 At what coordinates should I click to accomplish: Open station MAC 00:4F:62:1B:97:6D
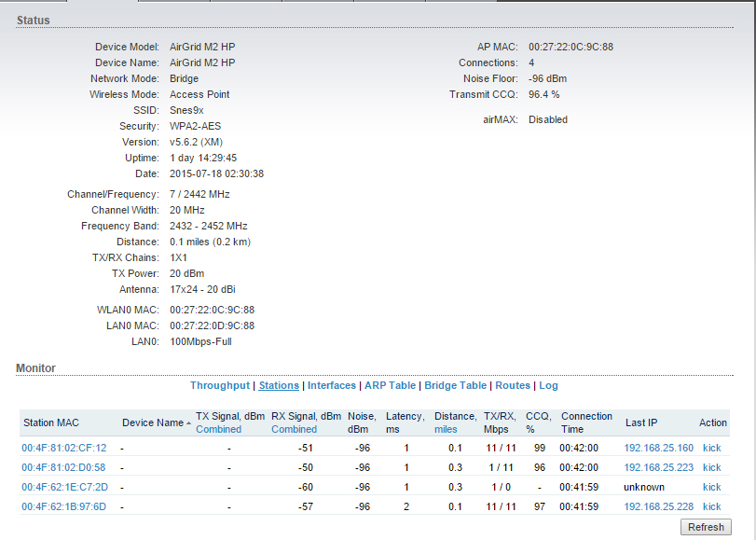[63, 506]
